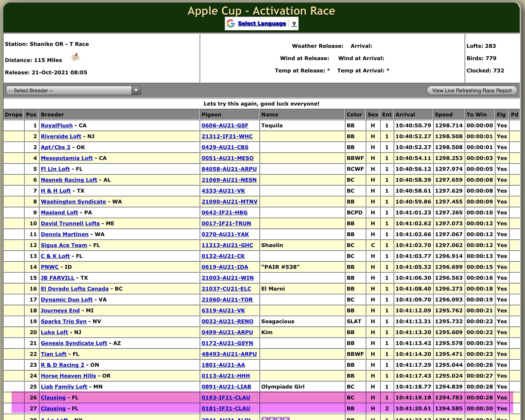Click highlighted Clausing pigeon 0193-IF21-CLAU
This screenshot has height=420, width=525.
pos(226,398)
